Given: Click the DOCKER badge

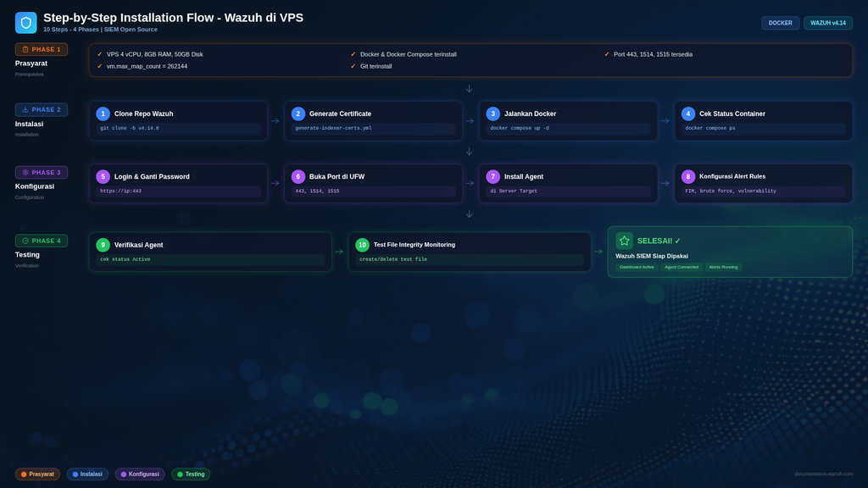Looking at the screenshot, I should [x=780, y=23].
